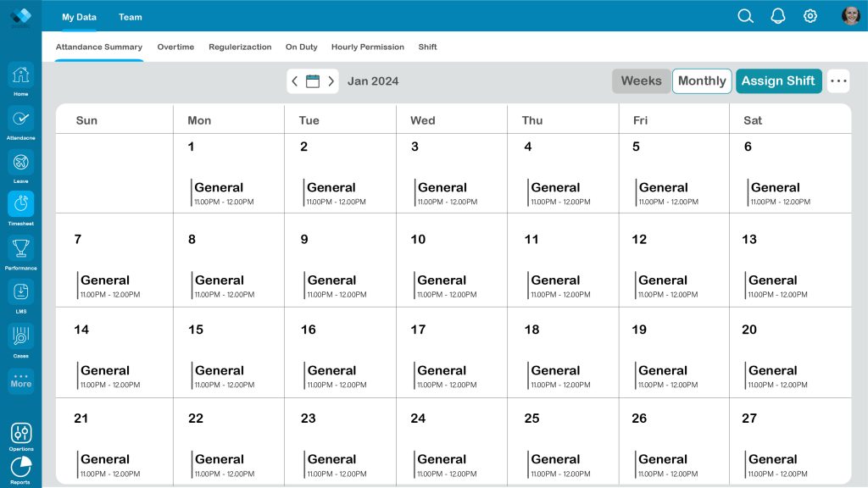This screenshot has height=488, width=868.
Task: Select the Timesheet clock icon
Action: pos(20,204)
